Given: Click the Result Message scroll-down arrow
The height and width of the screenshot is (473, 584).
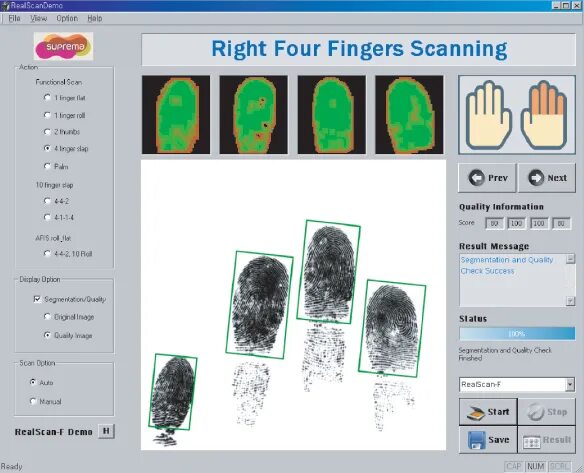Looking at the screenshot, I should coord(570,301).
